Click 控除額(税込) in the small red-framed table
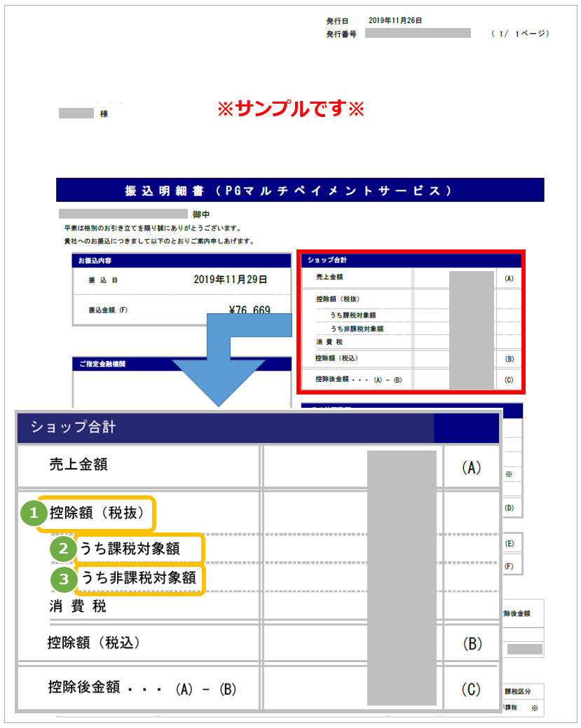Viewport: 581px width, 728px height. tap(336, 358)
